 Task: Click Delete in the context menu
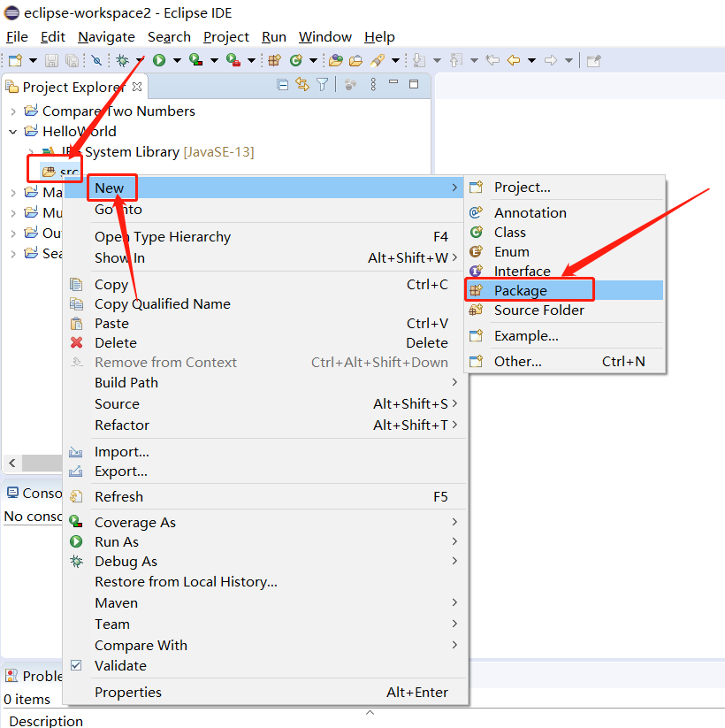(264, 342)
